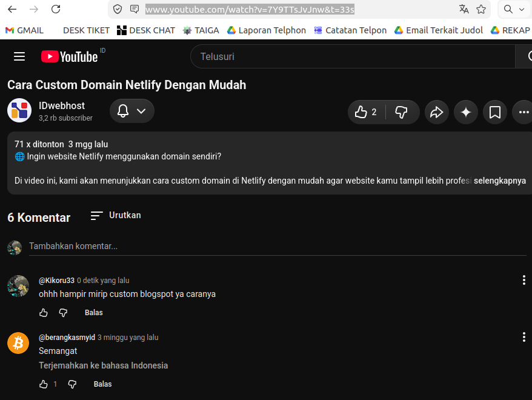Expand the search engine dropdown arrow

coord(522,10)
